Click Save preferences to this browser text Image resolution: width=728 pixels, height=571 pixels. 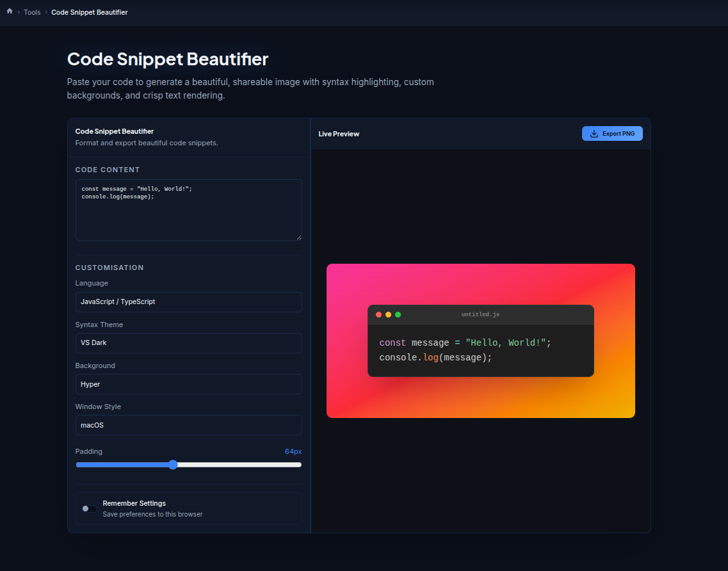[152, 515]
